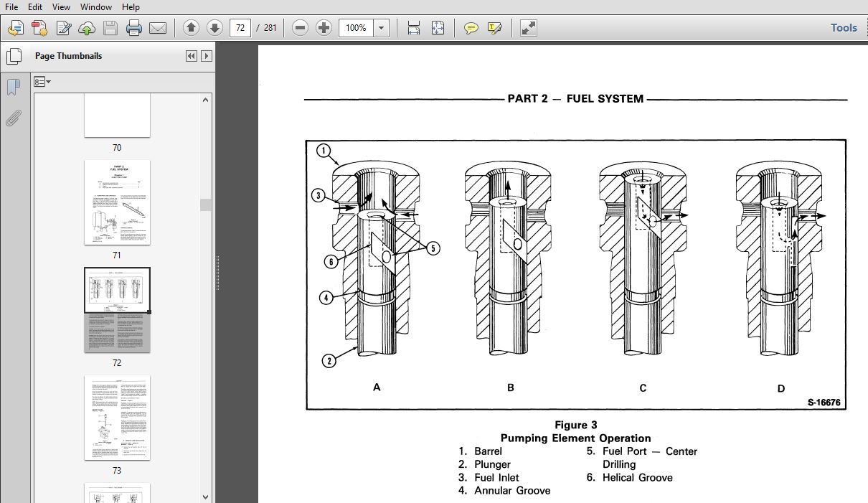Image resolution: width=868 pixels, height=503 pixels.
Task: Click the 'Helical Groove' legend text
Action: 638,477
